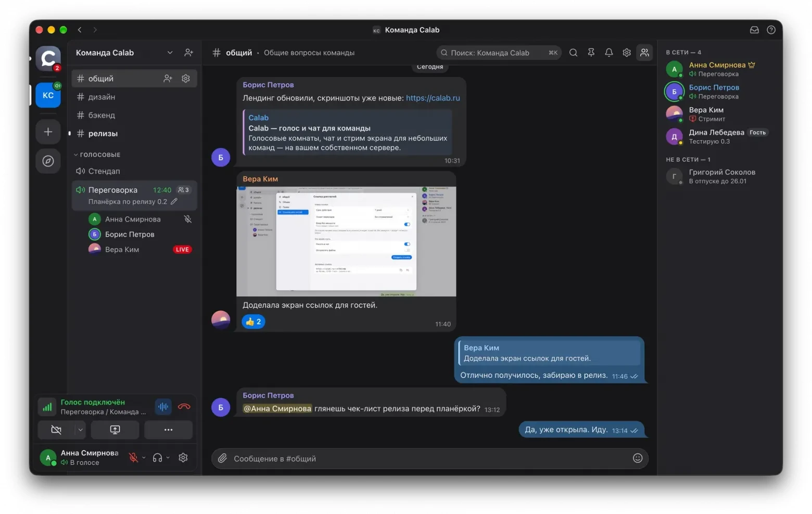Collapse the ГОЛОСОВЫЕ category
The height and width of the screenshot is (514, 812).
point(97,155)
